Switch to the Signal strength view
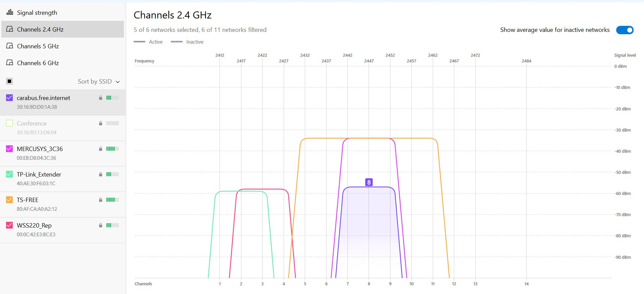 pos(37,13)
